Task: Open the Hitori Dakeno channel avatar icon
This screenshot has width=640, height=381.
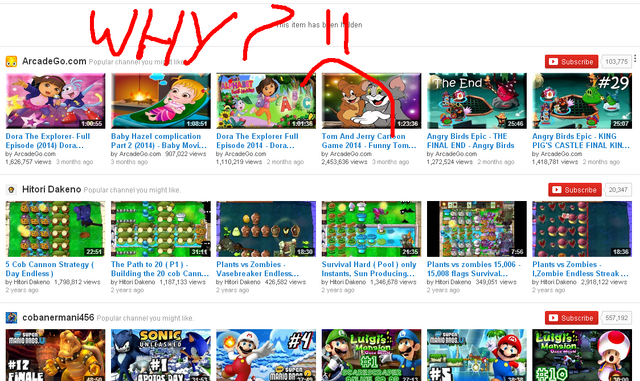Action: point(11,189)
